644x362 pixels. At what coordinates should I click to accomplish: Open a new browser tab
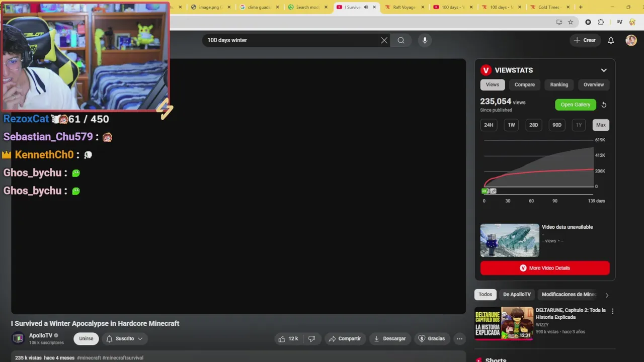click(581, 7)
